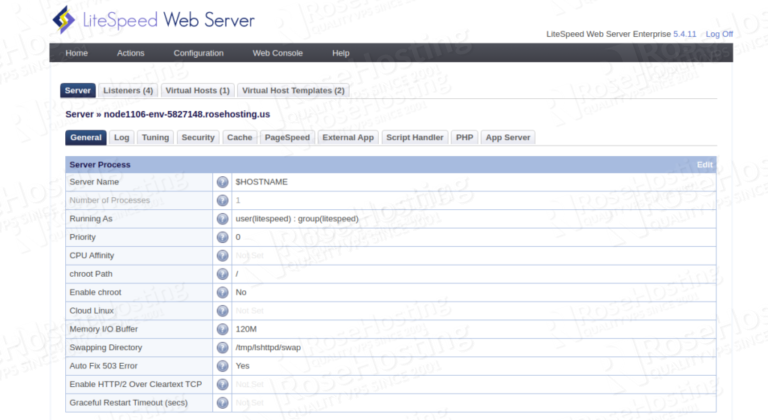Switch to the Script Handler sub-tab
768x420 pixels.
[414, 137]
